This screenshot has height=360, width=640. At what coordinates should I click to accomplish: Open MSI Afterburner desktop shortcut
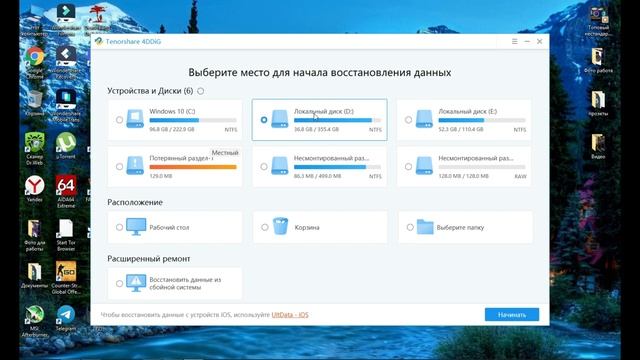click(x=35, y=314)
